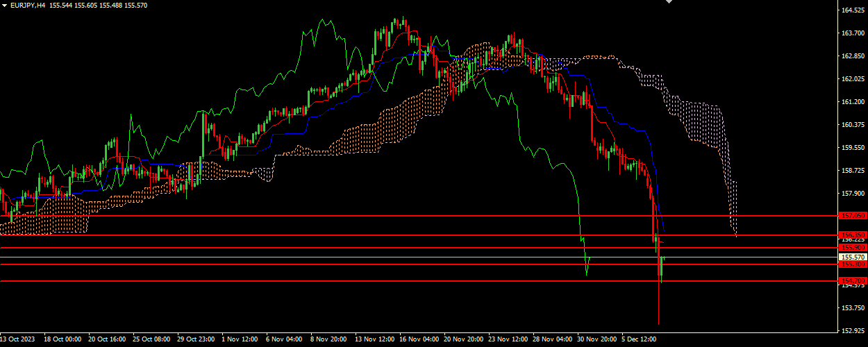Click the 5 Dec 12:00 time label

(640, 340)
